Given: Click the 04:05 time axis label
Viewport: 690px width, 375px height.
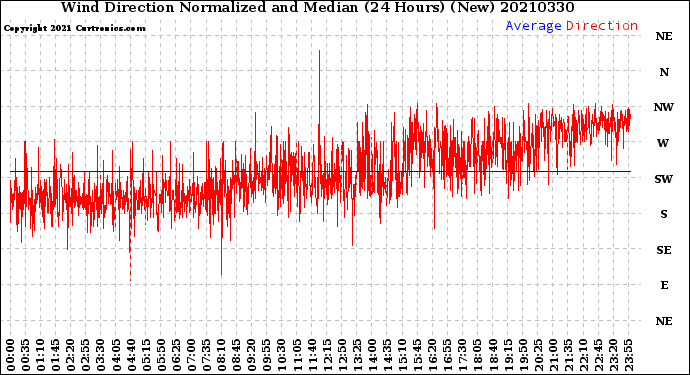Looking at the screenshot, I should tap(116, 355).
